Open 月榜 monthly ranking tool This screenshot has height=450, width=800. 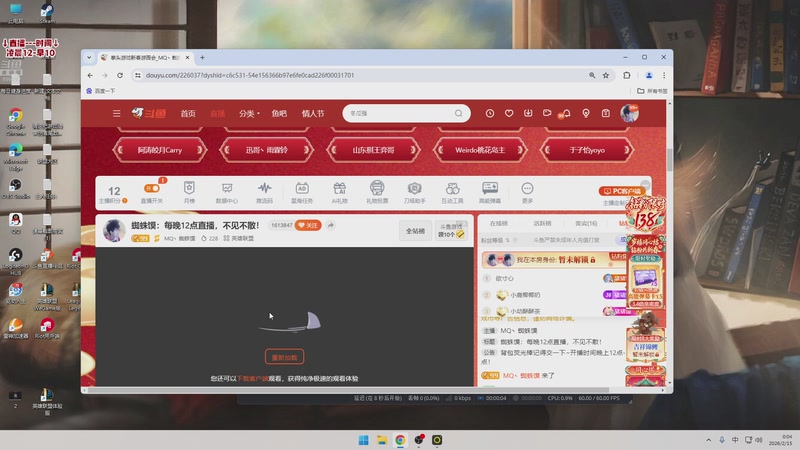[x=189, y=192]
